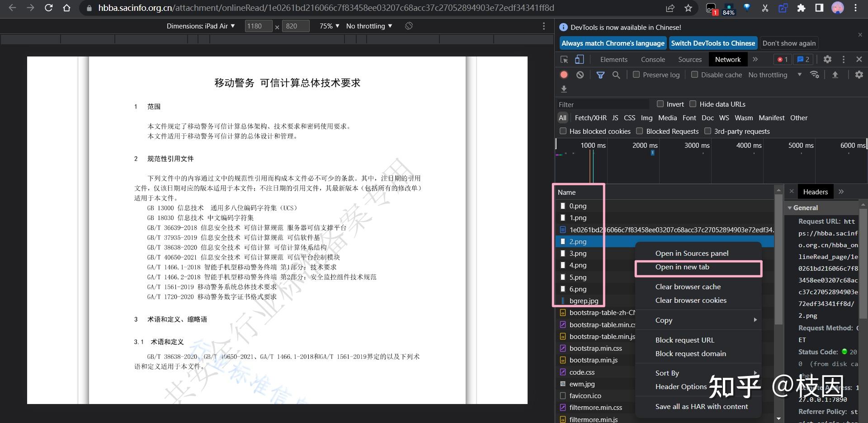Go to the browser Home page icon
The width and height of the screenshot is (868, 423).
66,8
